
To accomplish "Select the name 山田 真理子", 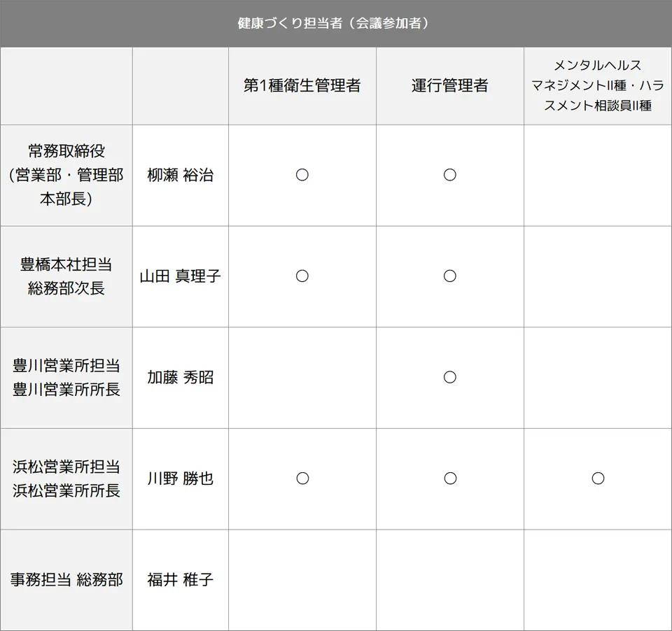I will click(x=181, y=276).
